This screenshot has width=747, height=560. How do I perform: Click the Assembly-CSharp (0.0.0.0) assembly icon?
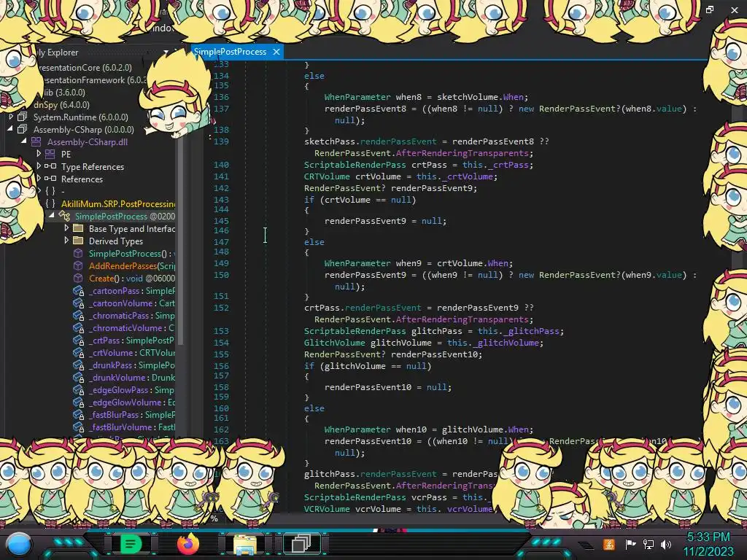(x=22, y=129)
